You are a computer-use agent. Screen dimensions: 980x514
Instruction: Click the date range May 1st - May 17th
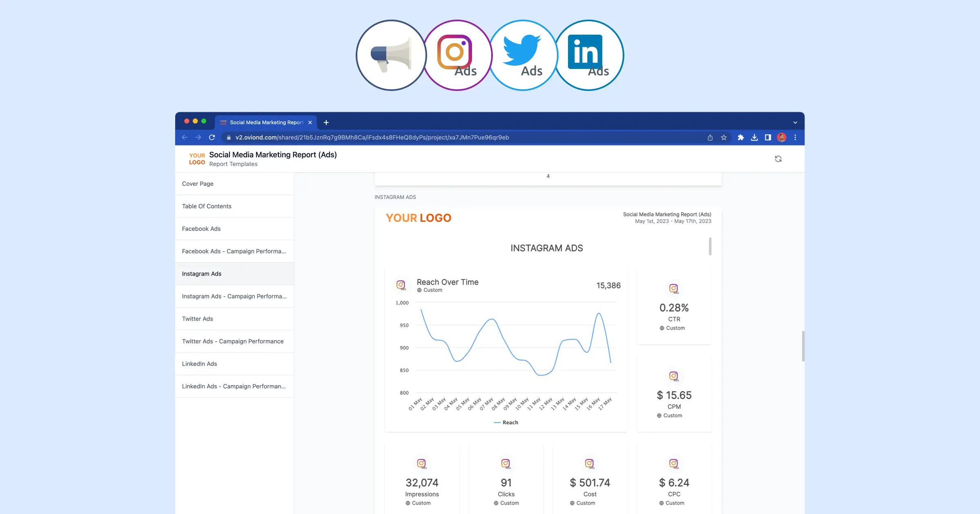coord(673,221)
